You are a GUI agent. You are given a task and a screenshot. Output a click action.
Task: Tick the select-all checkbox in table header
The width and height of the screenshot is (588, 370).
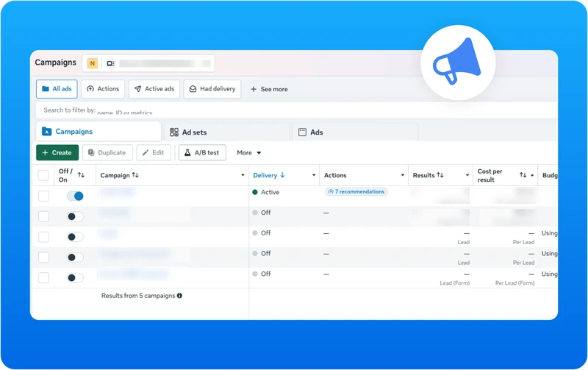point(43,175)
